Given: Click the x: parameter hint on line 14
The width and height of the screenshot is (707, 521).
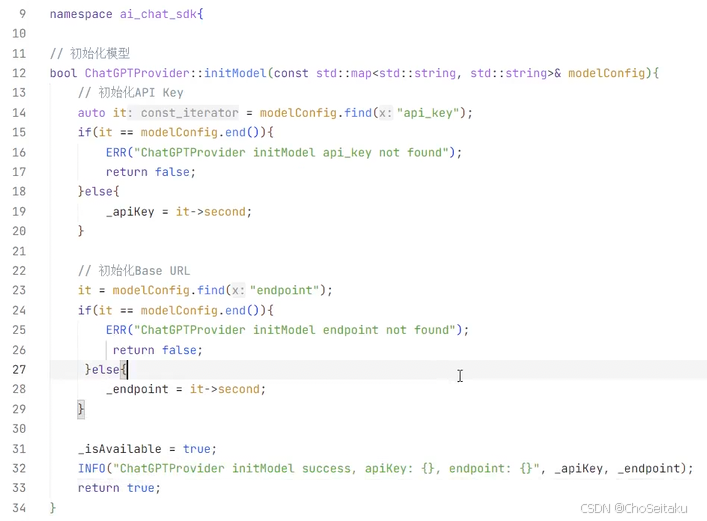Looking at the screenshot, I should point(385,112).
